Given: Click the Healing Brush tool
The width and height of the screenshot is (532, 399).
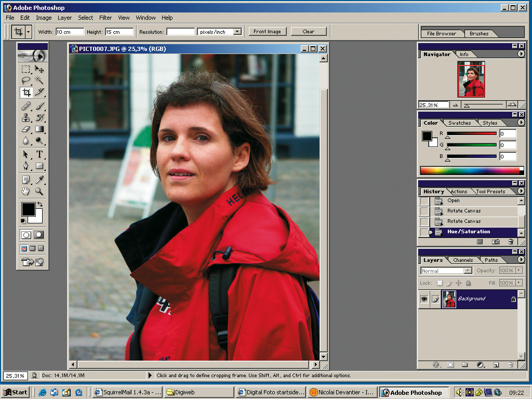Looking at the screenshot, I should coord(25,105).
